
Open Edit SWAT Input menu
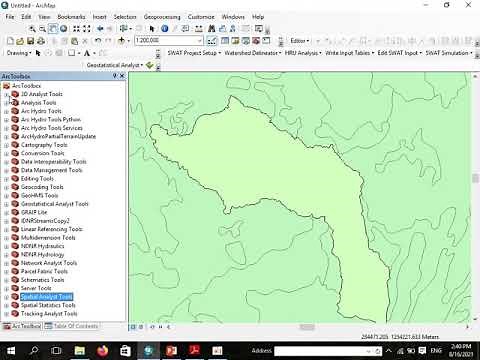[x=399, y=53]
